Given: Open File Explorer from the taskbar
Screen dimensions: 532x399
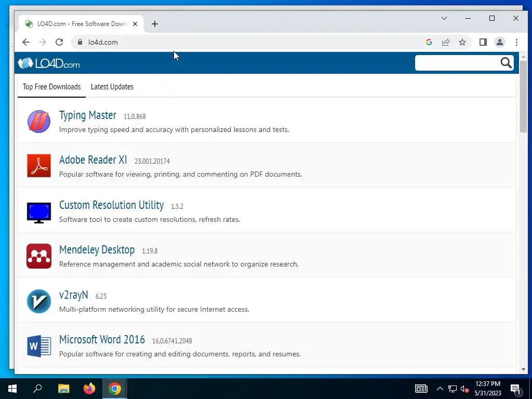Looking at the screenshot, I should [63, 389].
